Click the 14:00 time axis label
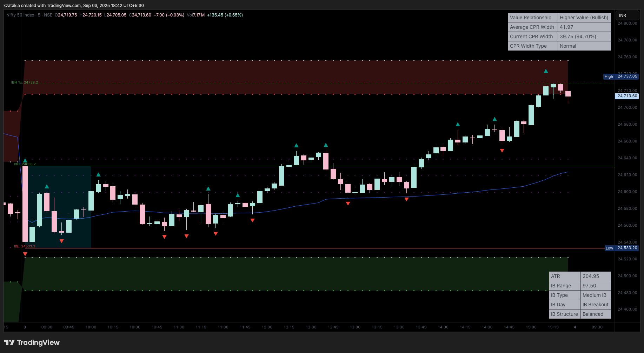Viewport: 644px width, 353px height. pyautogui.click(x=443, y=327)
